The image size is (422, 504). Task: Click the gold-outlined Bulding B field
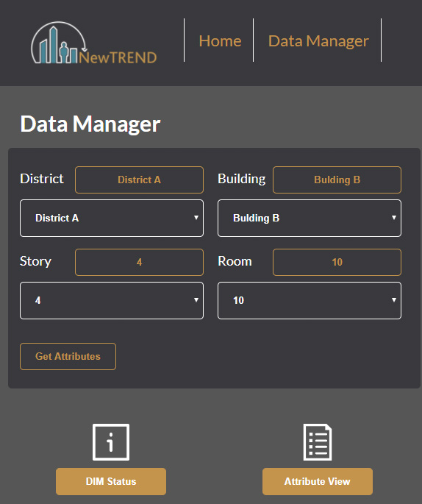[x=337, y=180]
